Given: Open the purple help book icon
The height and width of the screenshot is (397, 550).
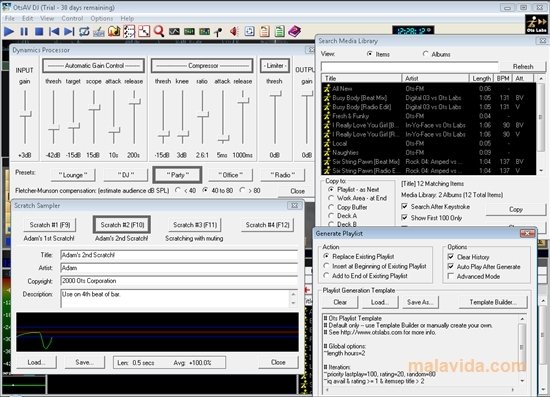Looking at the screenshot, I should point(294,32).
